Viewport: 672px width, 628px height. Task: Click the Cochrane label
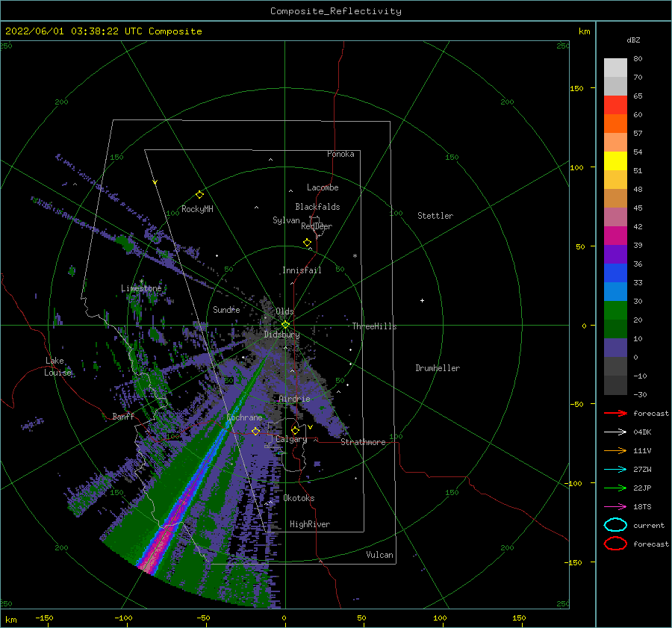[x=244, y=417]
